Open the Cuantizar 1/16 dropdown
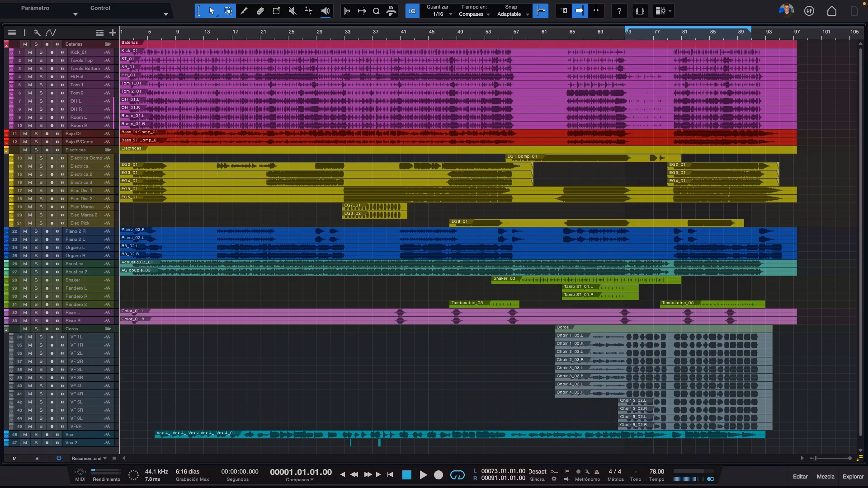Viewport: 868px width, 488px height. 439,14
